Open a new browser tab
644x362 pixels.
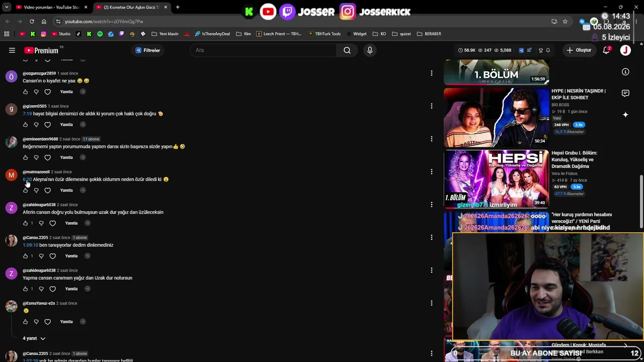178,7
